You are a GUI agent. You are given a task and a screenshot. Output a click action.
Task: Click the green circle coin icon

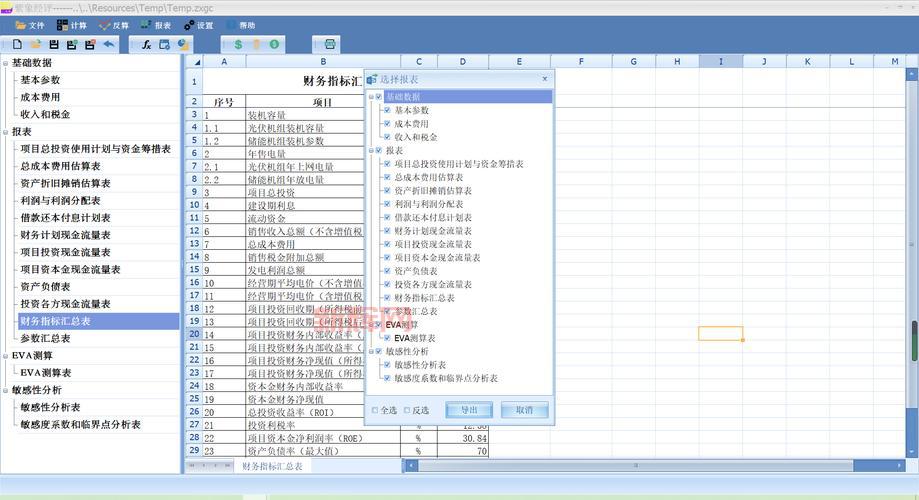click(x=274, y=44)
